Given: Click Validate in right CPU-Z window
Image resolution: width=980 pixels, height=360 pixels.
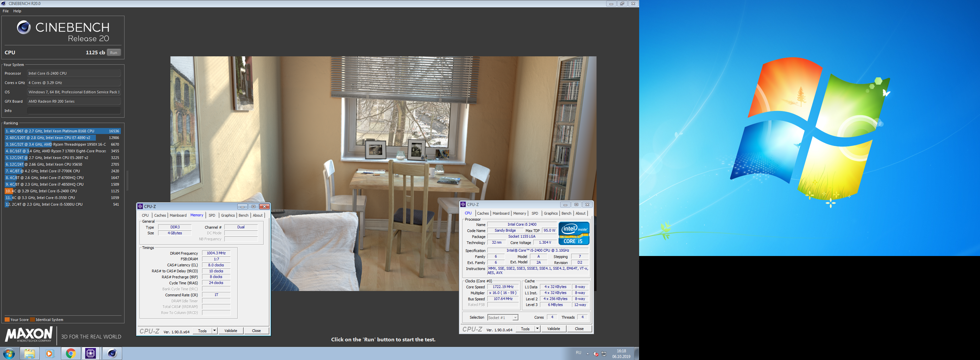Looking at the screenshot, I should coord(554,329).
